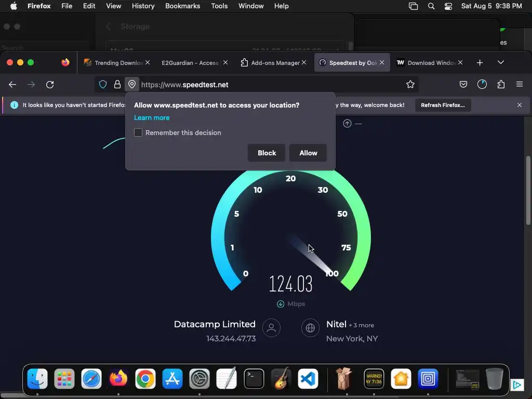Allow location access for speedtest.net

click(308, 153)
